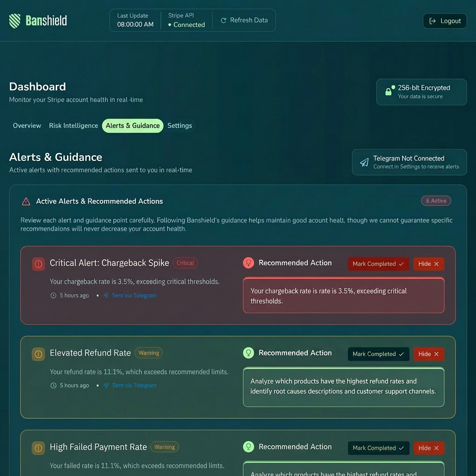This screenshot has width=476, height=476.
Task: Mark the High Failed Payment alert completed
Action: [x=378, y=448]
